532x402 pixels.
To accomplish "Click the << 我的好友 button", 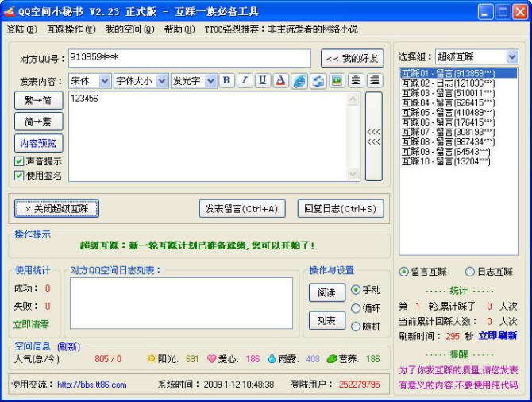I will (x=353, y=59).
